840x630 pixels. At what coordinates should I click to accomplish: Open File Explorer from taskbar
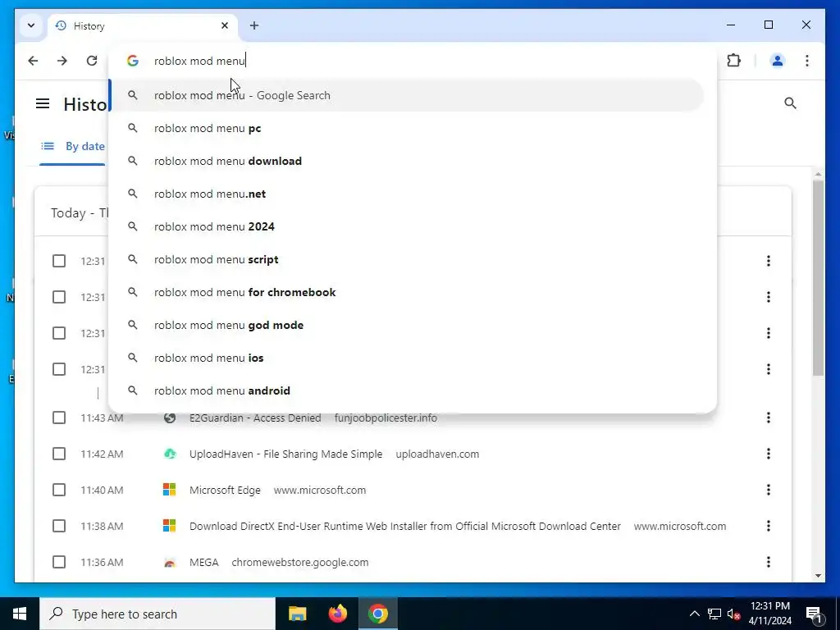pos(297,614)
